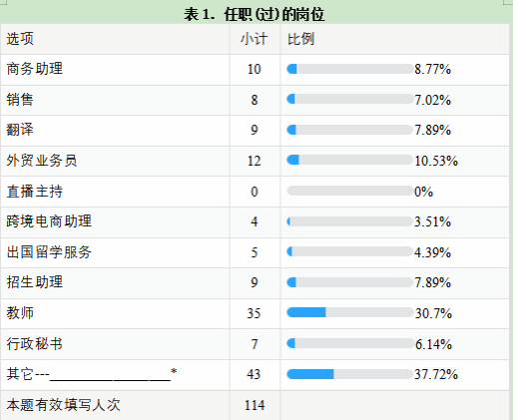
Task: Select the 销售 row label
Action: point(20,100)
